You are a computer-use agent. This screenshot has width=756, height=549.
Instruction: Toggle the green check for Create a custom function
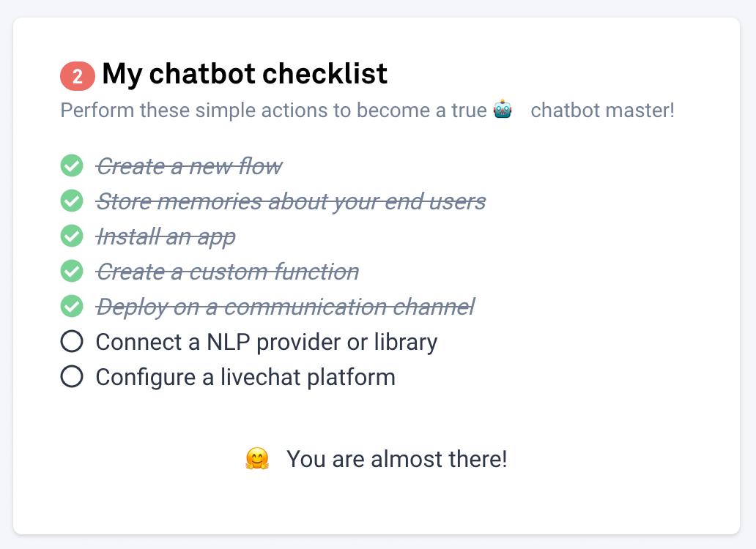tap(72, 271)
